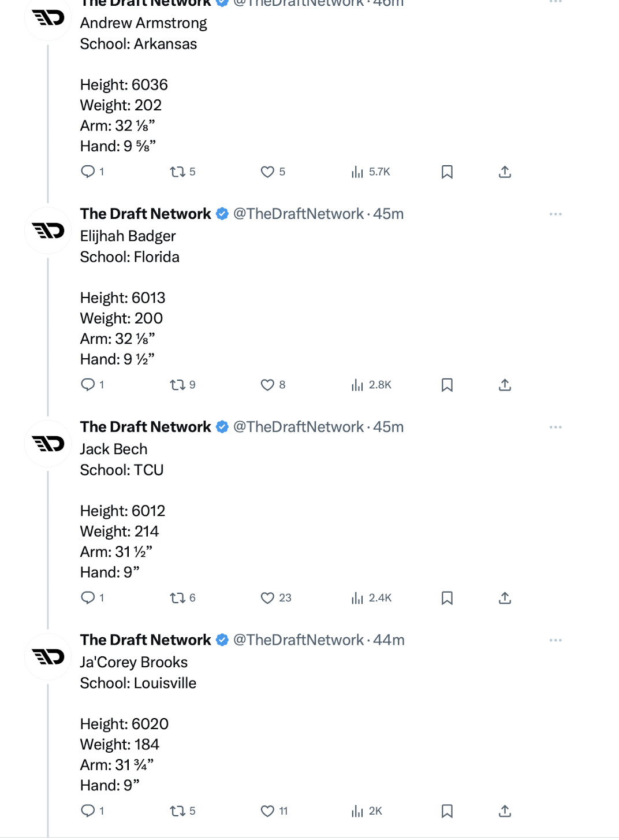619x840 pixels.
Task: Click Draft Network avatar beside Ja'Corey Brooks tweet
Action: click(48, 657)
